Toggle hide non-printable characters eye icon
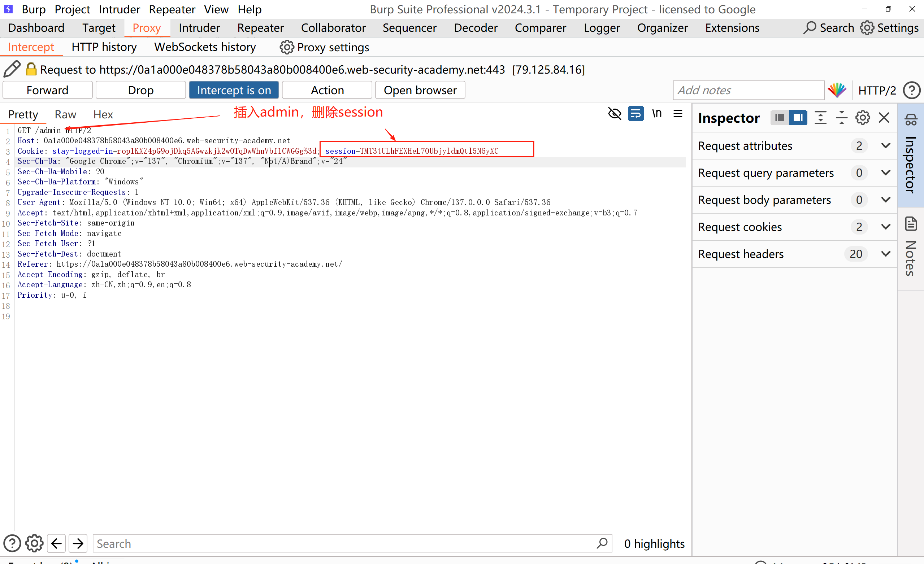The image size is (924, 564). pyautogui.click(x=614, y=114)
